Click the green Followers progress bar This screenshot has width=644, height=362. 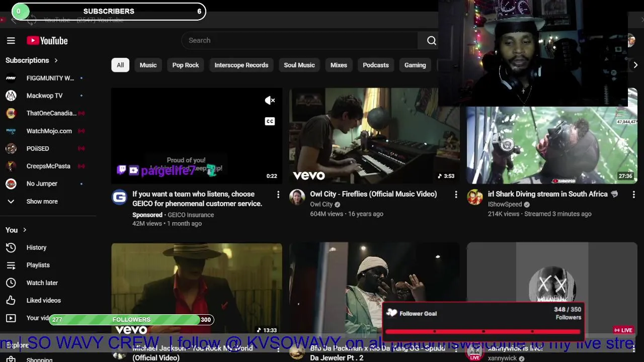[131, 320]
